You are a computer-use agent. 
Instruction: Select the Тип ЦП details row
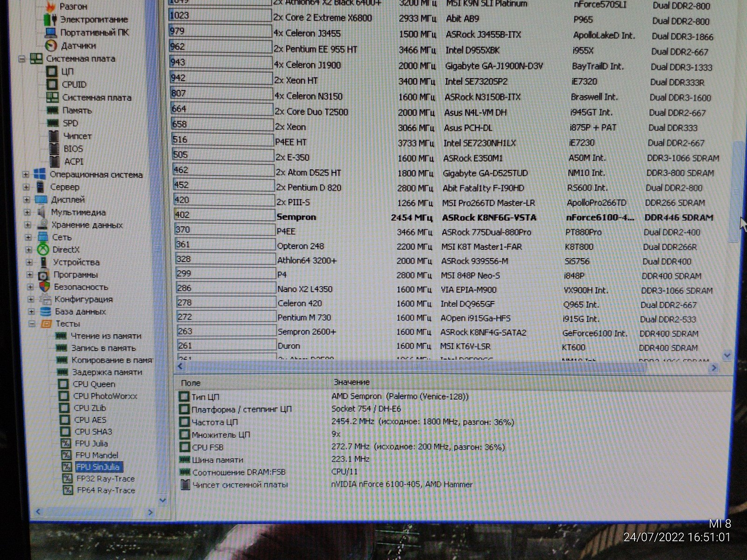[x=324, y=397]
